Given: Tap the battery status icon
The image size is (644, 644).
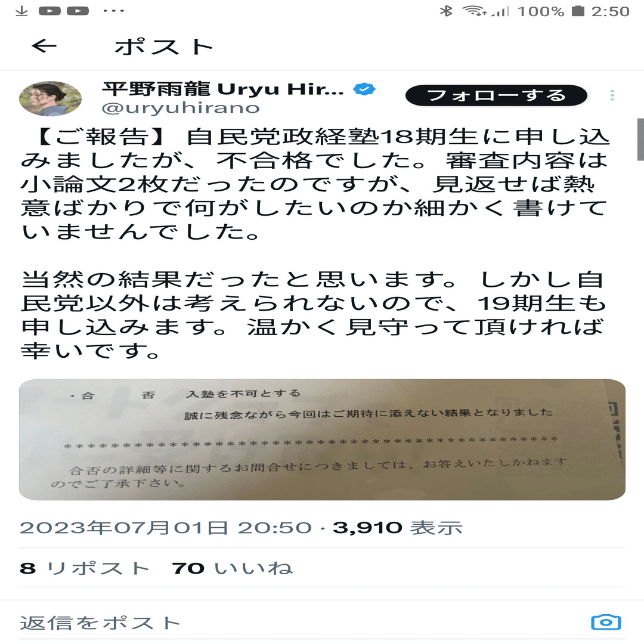Looking at the screenshot, I should 578,11.
